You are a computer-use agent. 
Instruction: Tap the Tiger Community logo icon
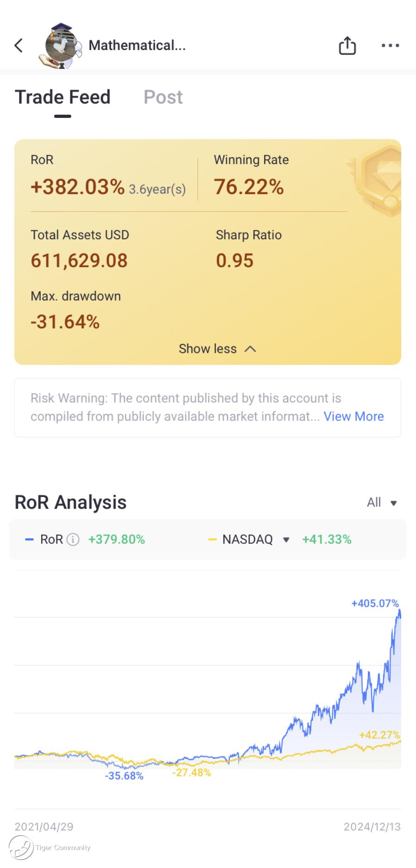(21, 848)
